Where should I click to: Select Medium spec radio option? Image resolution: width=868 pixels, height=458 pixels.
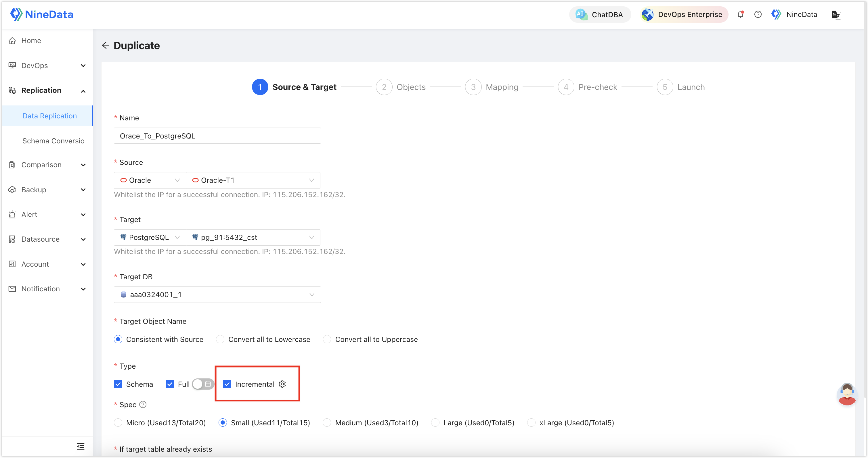coord(327,423)
